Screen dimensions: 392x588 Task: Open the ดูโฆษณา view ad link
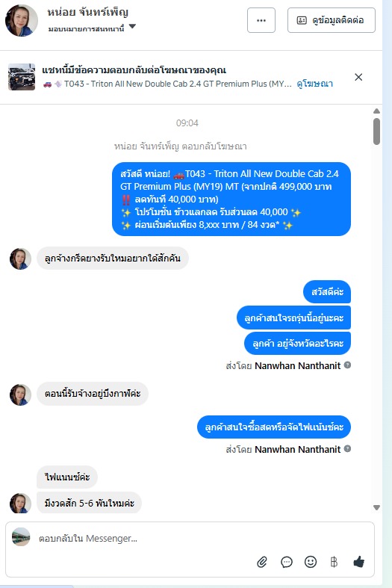315,84
